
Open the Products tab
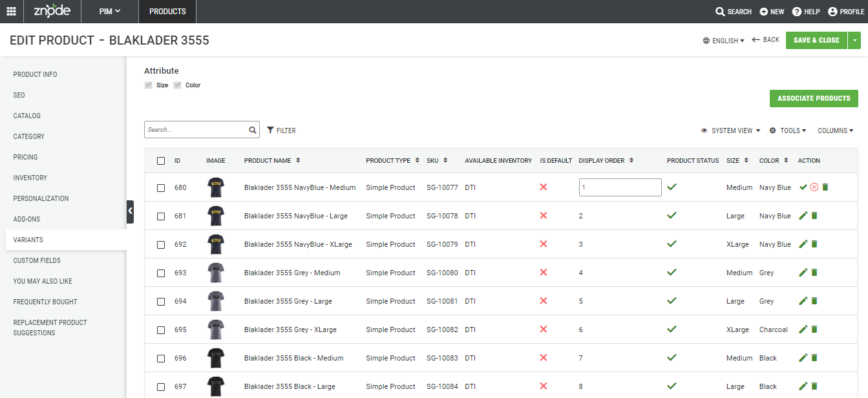coord(167,12)
